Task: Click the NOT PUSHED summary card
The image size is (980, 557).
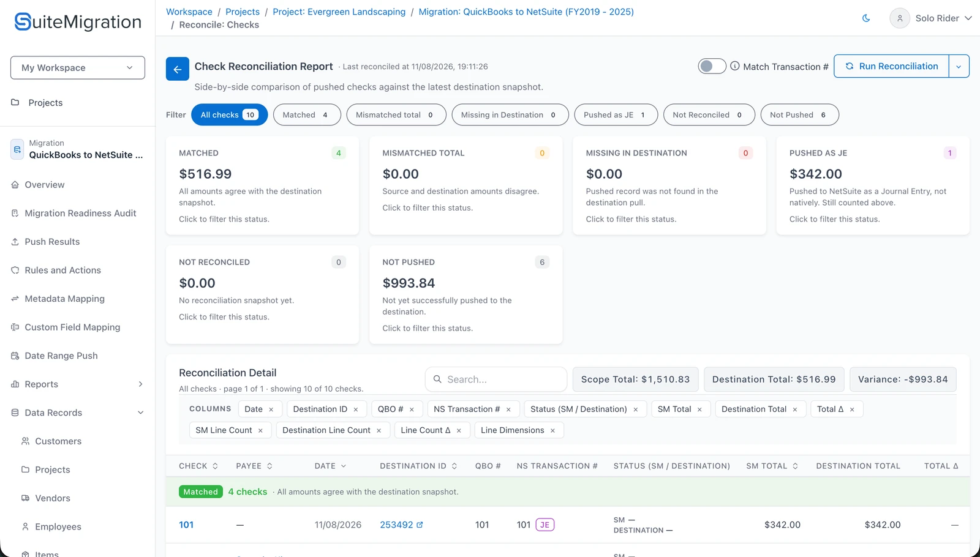Action: click(x=466, y=294)
